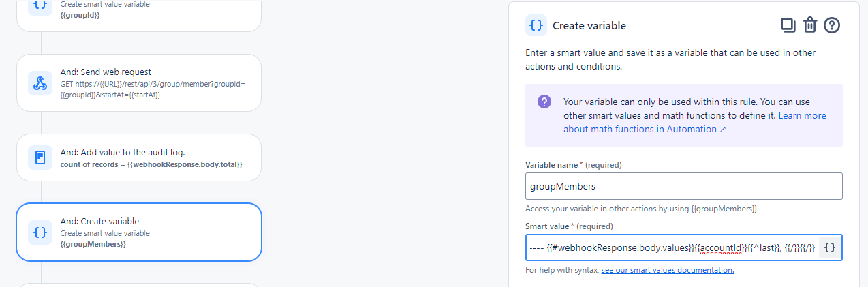Click the Variable name input field

[684, 186]
